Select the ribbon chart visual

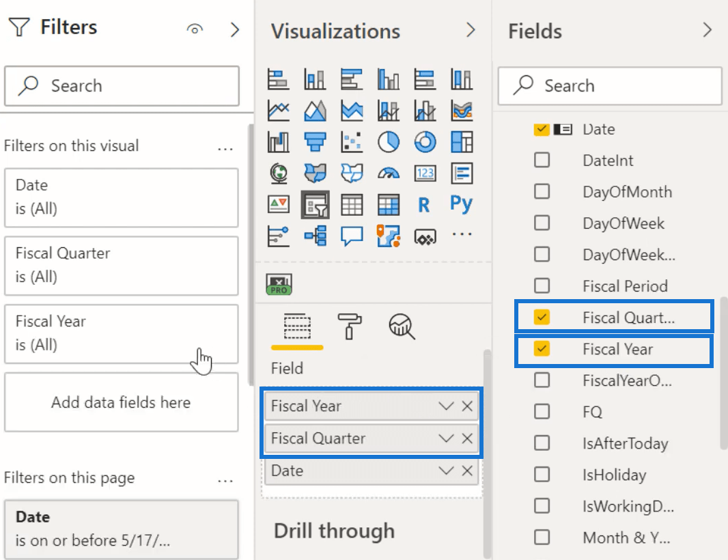click(462, 111)
